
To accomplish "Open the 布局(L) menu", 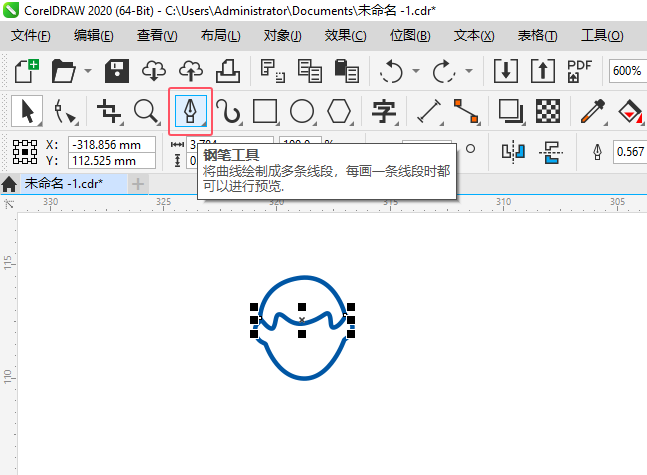I will coord(221,35).
